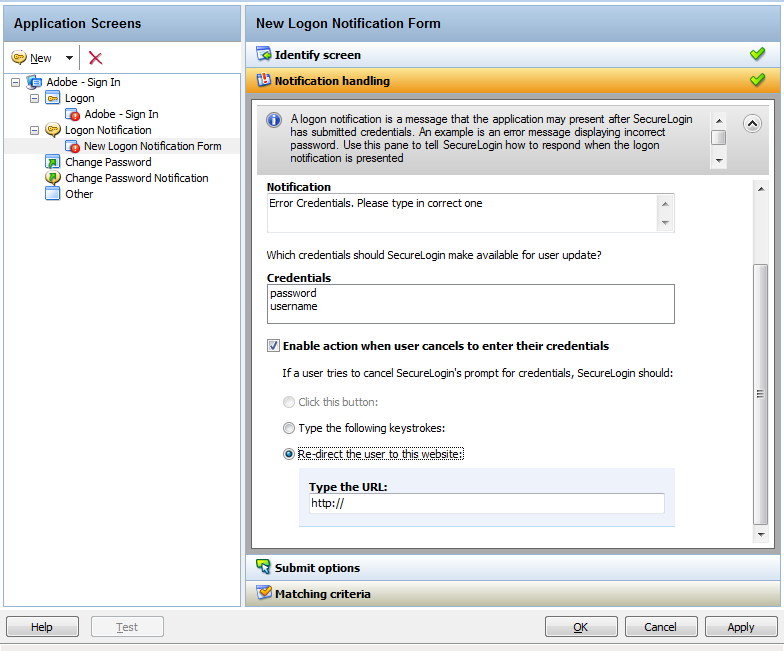784x651 pixels.
Task: Toggle Enable action when user cancels checkbox
Action: point(273,346)
